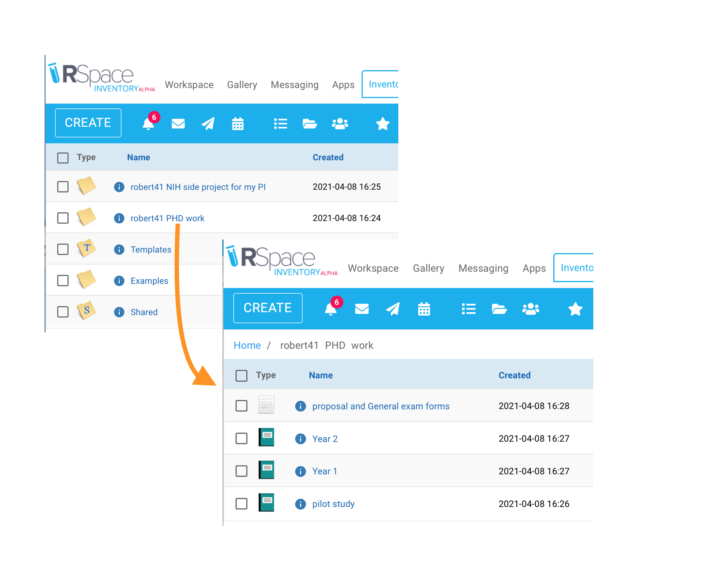Click open folder icon in back window
Image resolution: width=728 pixels, height=568 pixels.
pos(310,124)
